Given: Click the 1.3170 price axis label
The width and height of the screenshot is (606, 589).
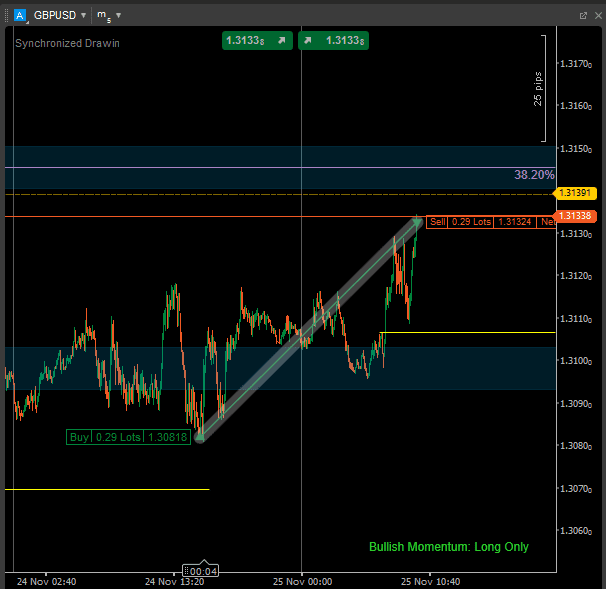Looking at the screenshot, I should [576, 64].
